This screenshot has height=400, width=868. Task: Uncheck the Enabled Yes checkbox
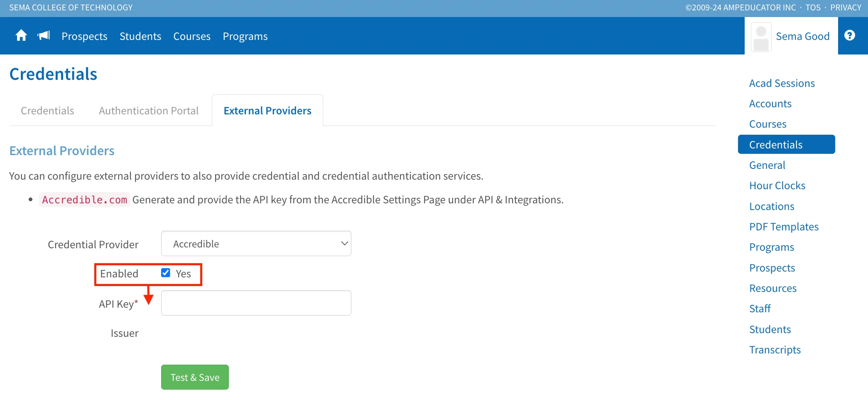pyautogui.click(x=166, y=273)
